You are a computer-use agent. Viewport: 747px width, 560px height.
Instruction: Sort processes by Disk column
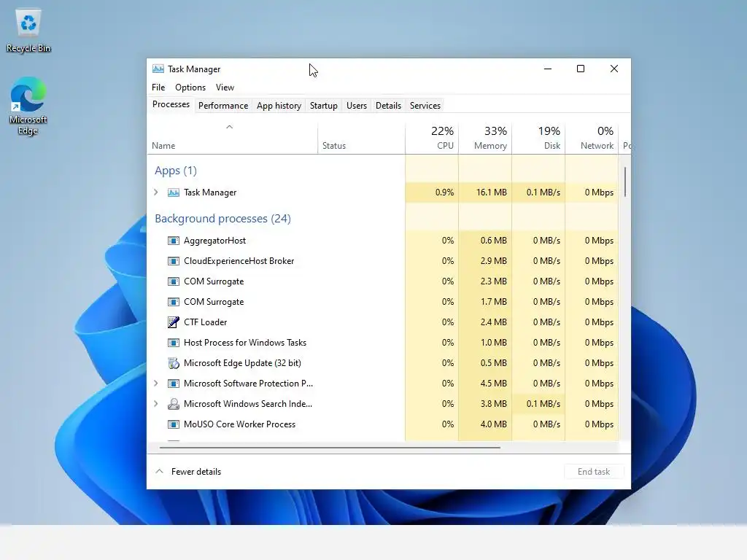pyautogui.click(x=538, y=138)
